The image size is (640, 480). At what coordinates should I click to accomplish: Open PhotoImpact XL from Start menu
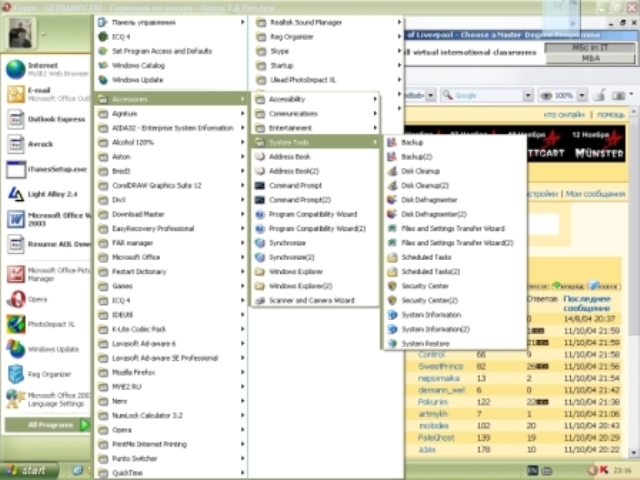pyautogui.click(x=47, y=324)
